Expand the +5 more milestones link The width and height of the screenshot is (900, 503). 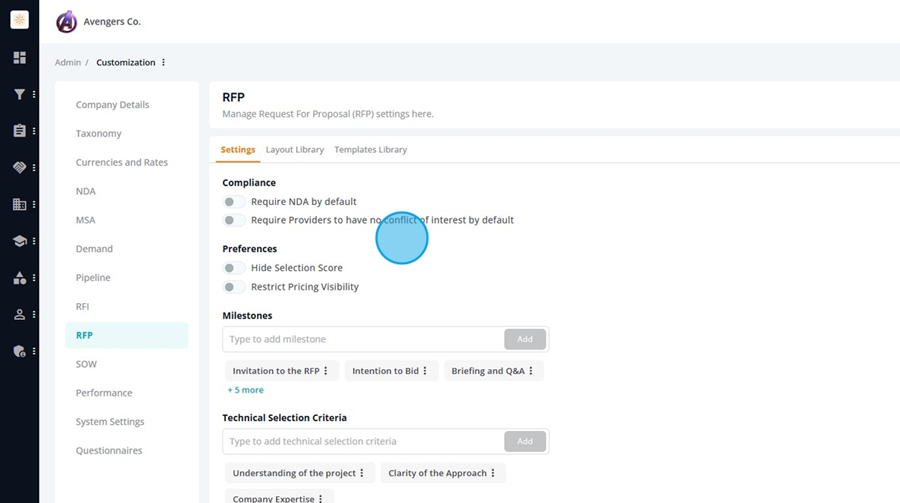(x=246, y=390)
